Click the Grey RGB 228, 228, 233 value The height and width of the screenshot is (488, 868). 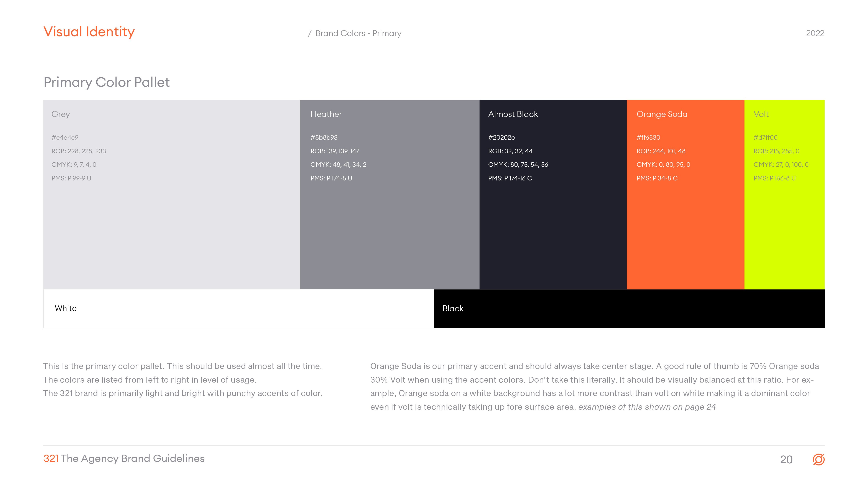(79, 151)
